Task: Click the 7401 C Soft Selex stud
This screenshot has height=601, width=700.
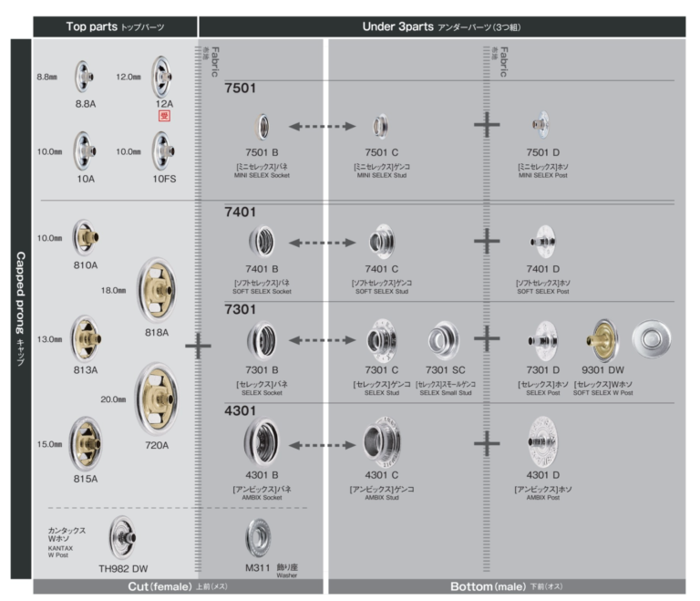Action: [x=381, y=242]
